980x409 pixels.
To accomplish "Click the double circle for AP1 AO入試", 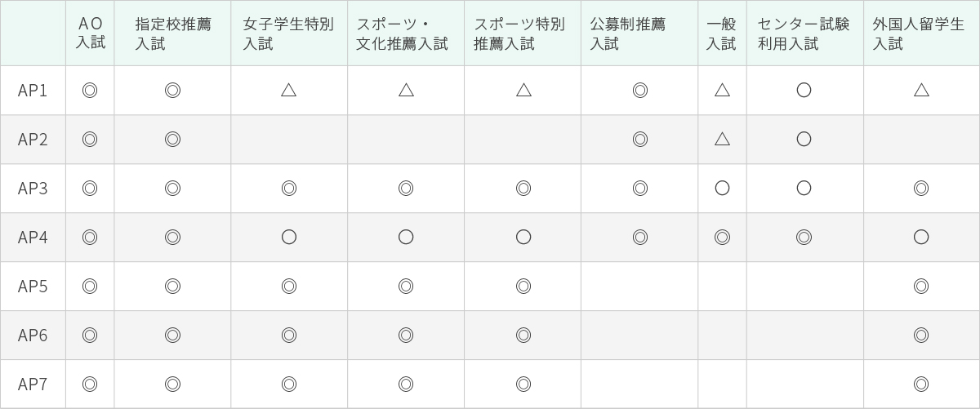I will point(90,91).
